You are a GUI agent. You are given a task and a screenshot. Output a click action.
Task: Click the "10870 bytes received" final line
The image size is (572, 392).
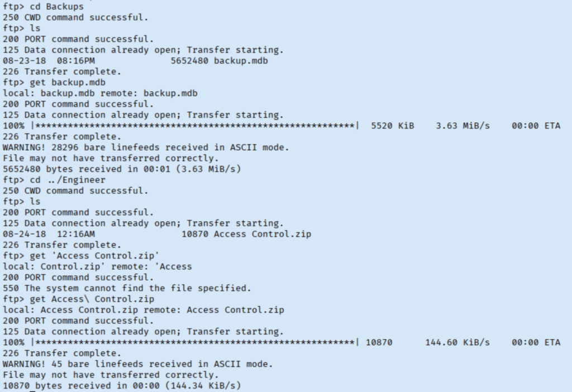pyautogui.click(x=122, y=386)
